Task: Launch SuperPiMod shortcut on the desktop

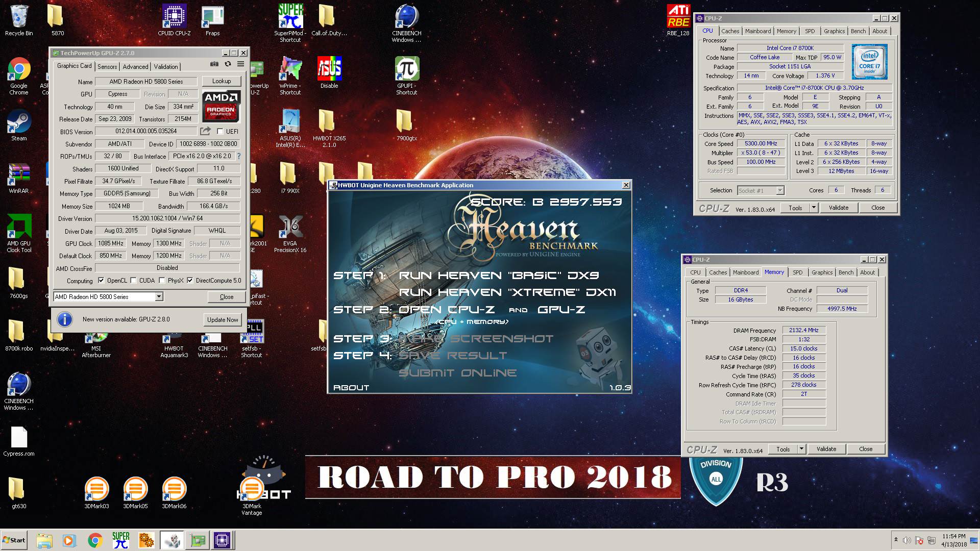Action: click(290, 23)
